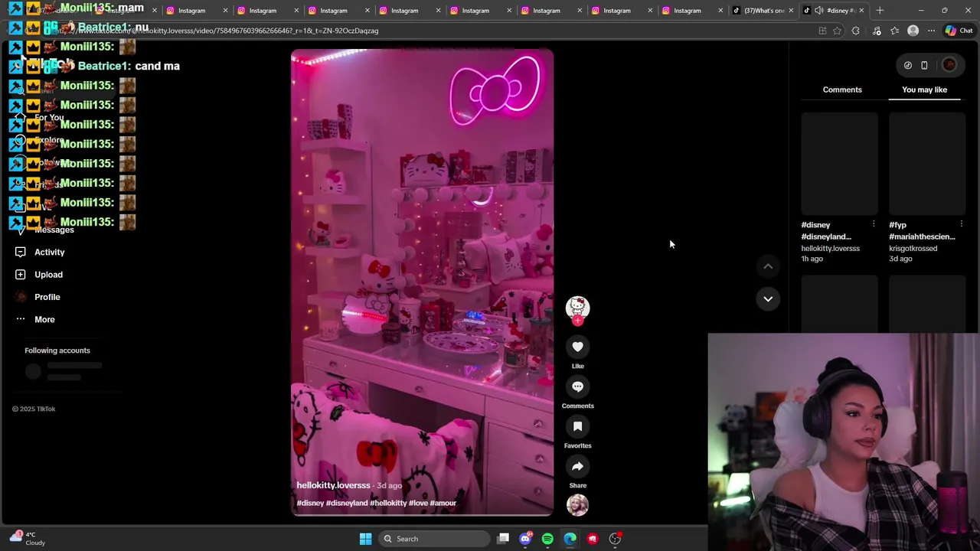The image size is (980, 551).
Task: Click the taskbar Search box
Action: [435, 539]
